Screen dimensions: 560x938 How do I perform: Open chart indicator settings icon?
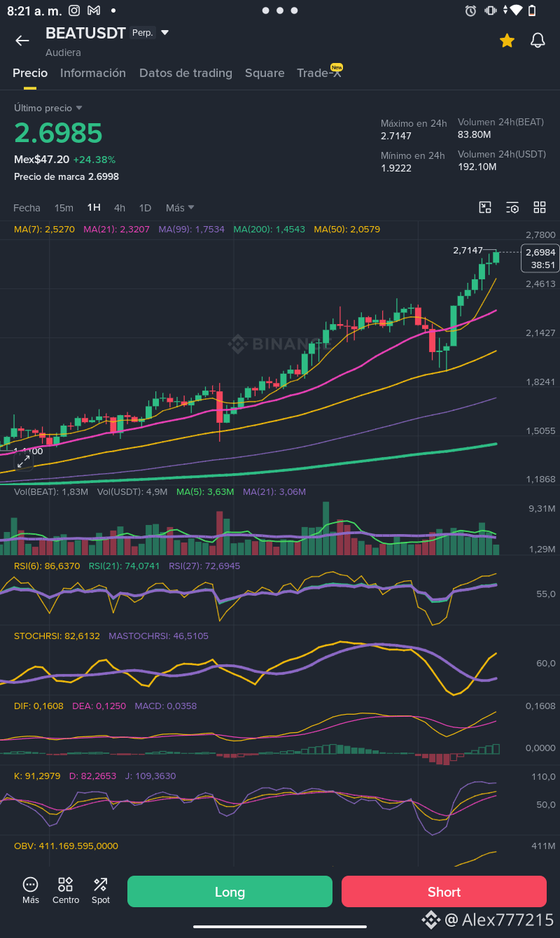(512, 207)
